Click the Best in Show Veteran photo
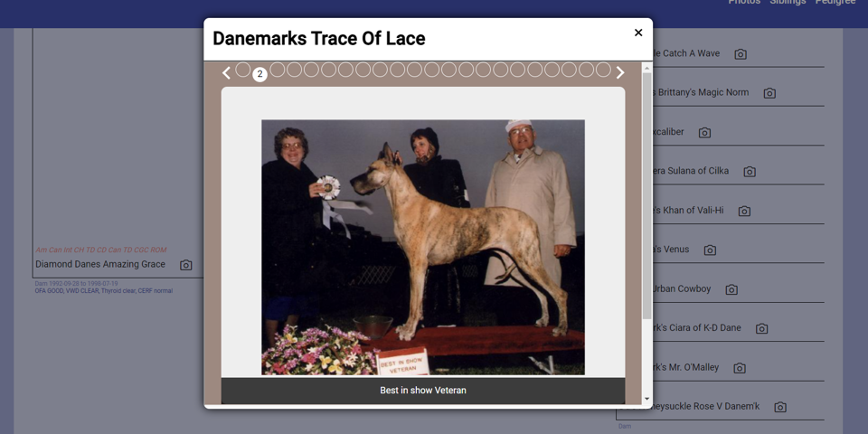This screenshot has width=868, height=434. 423,248
